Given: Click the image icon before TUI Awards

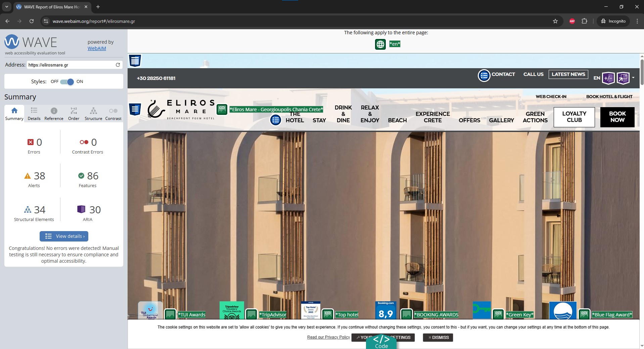Looking at the screenshot, I should pos(170,314).
